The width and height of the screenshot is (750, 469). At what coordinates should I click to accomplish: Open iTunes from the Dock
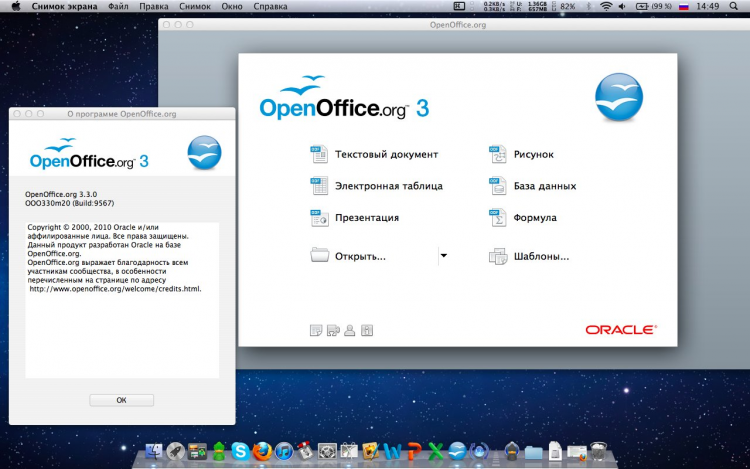284,451
